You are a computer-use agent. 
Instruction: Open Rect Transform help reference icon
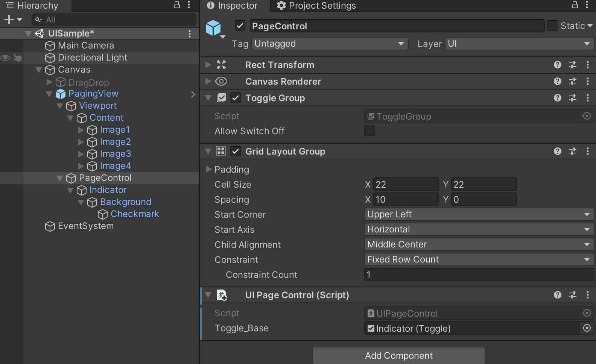pos(558,65)
